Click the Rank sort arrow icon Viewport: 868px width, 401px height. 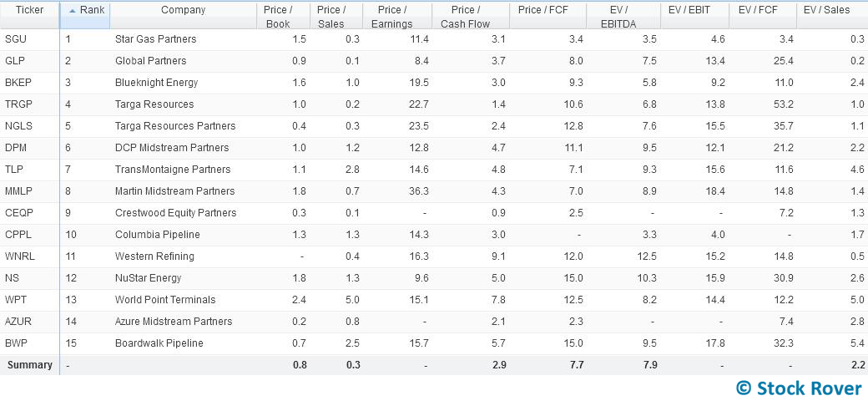(x=72, y=11)
